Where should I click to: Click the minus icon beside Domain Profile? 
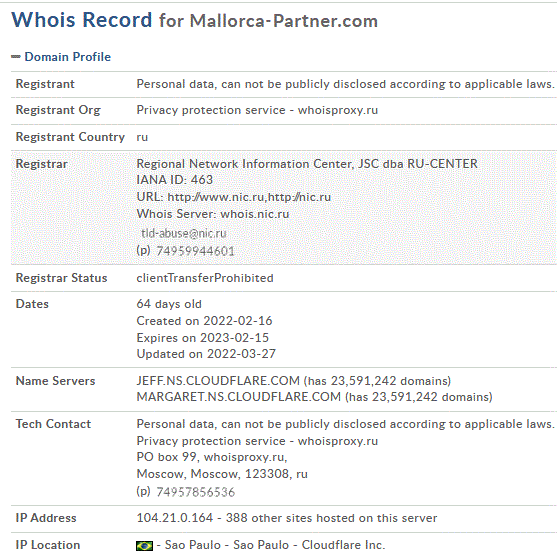coord(16,56)
